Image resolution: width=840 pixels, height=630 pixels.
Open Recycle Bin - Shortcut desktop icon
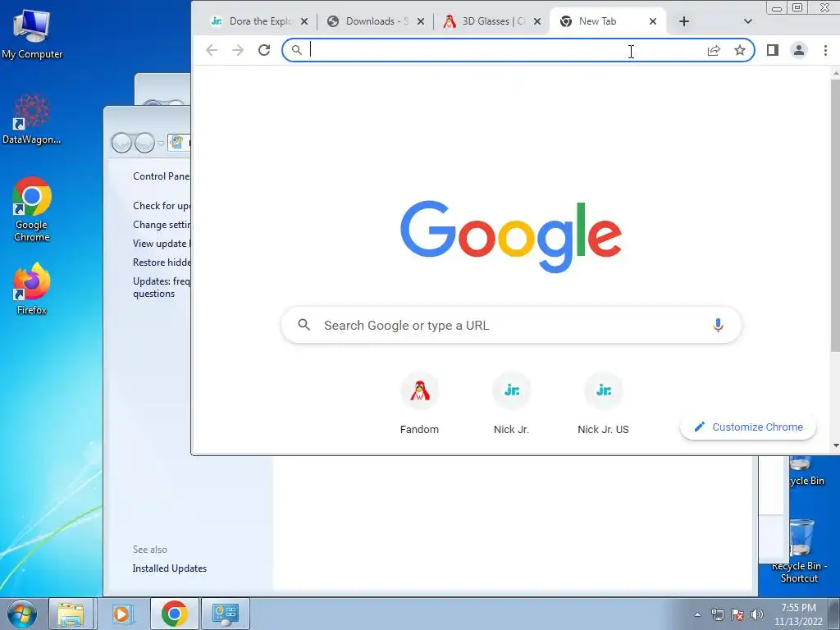click(x=799, y=552)
